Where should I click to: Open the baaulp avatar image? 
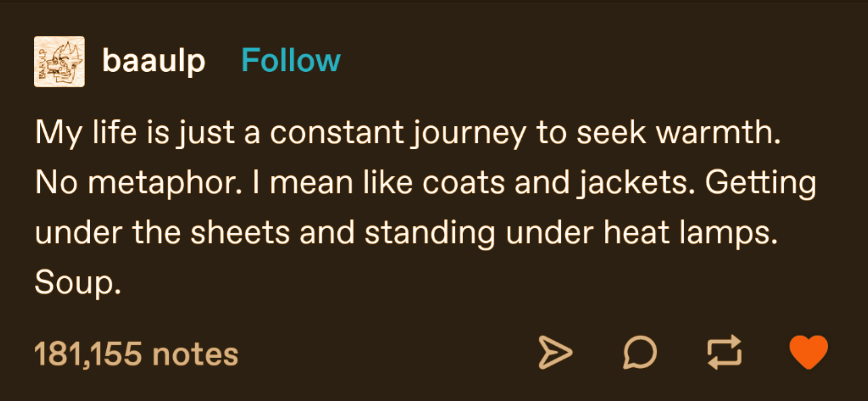[59, 62]
